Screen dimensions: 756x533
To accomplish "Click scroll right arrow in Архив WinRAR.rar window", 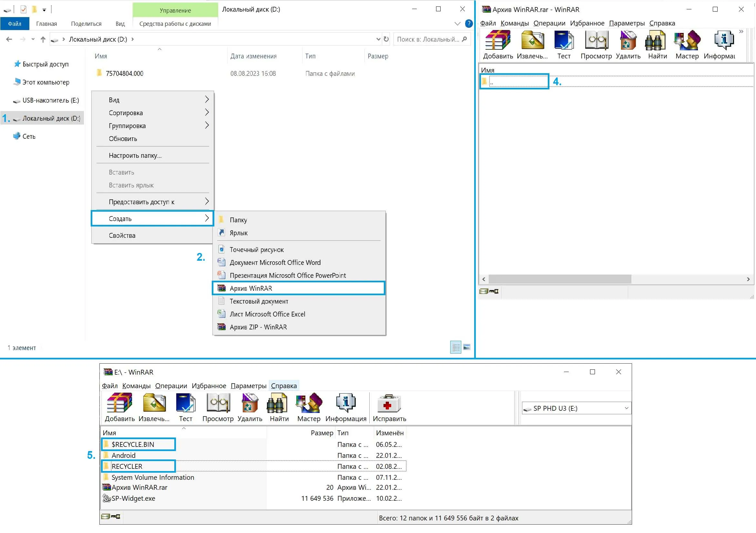I will pos(749,279).
